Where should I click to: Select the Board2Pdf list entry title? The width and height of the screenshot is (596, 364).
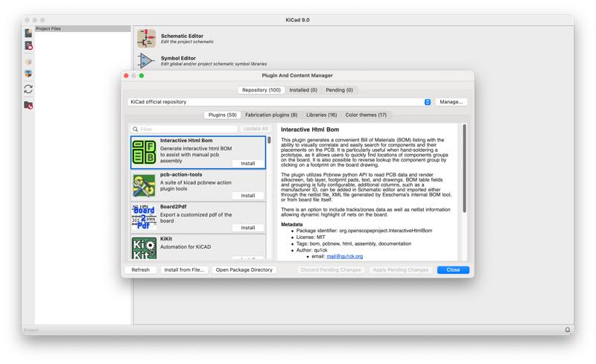174,207
